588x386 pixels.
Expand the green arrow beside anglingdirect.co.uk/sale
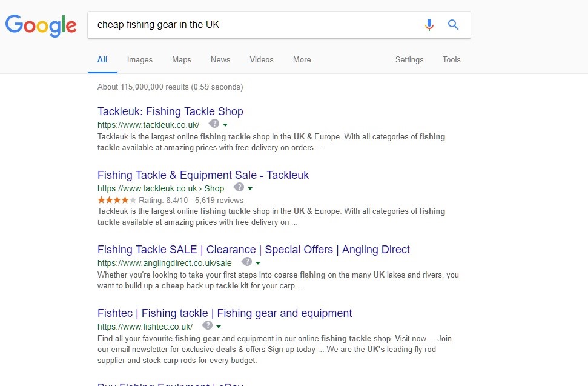pyautogui.click(x=257, y=263)
